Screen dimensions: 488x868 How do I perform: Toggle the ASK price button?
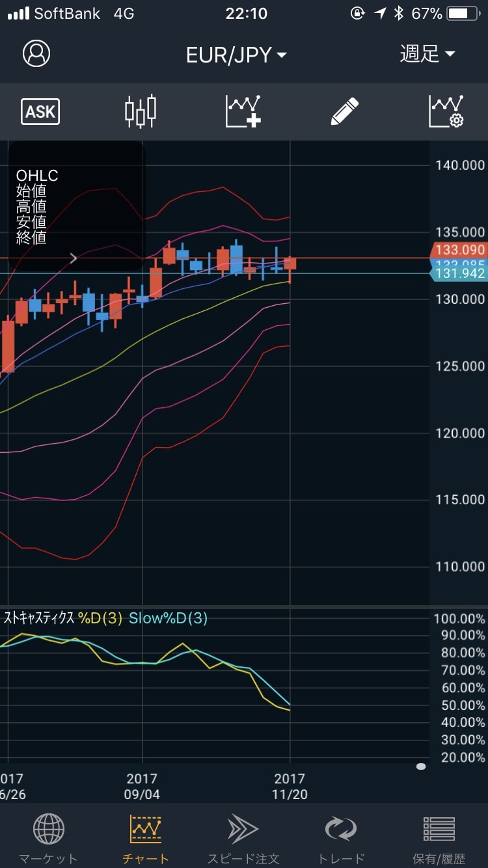point(40,112)
